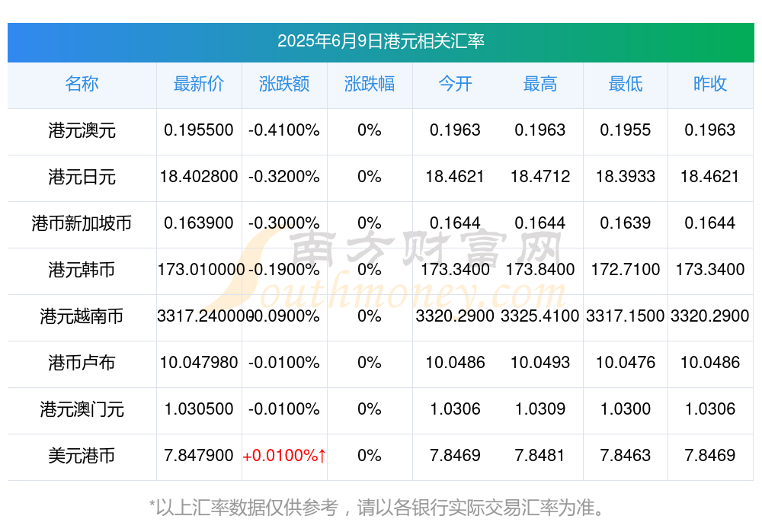Screen dimensions: 762x532
Task: Select latest price 18.402800
Action: click(x=199, y=176)
